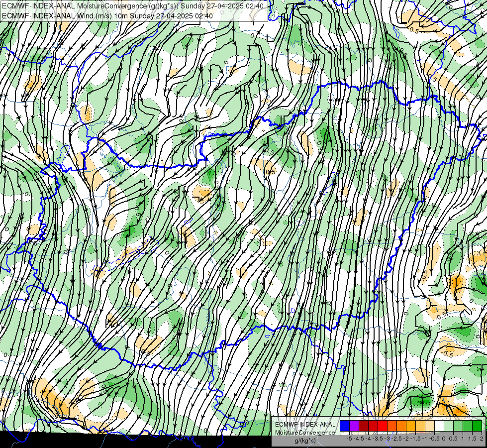Choose the darkest green legend swatch

pos(477,426)
